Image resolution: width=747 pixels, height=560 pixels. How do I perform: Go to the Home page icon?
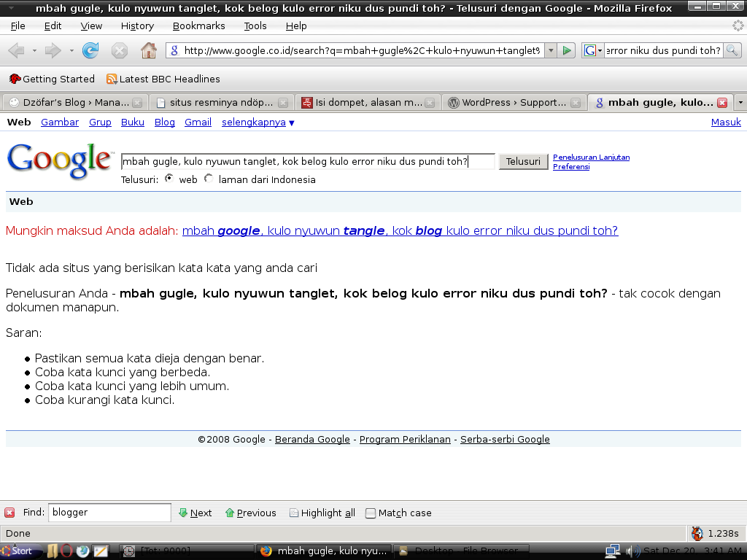[x=149, y=50]
